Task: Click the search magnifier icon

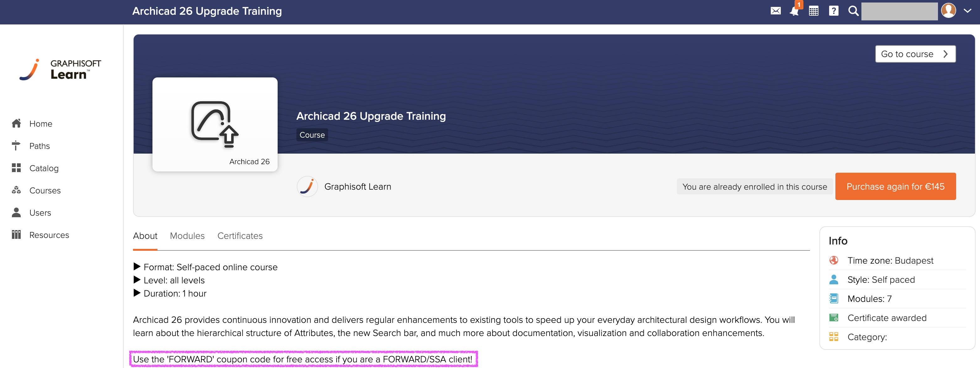Action: click(x=853, y=11)
